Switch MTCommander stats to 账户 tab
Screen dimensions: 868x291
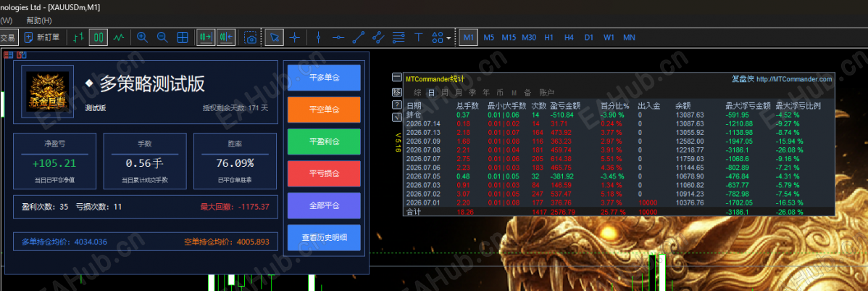[546, 93]
